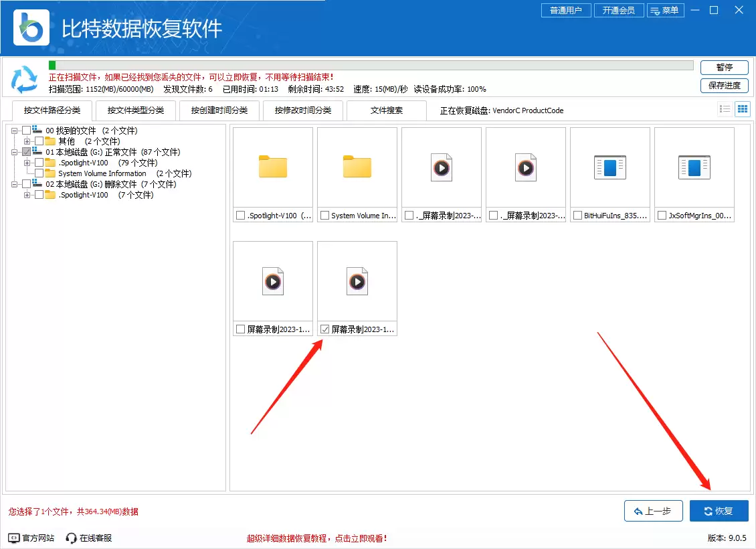
Task: Click 正在恢复磁盘: VendorC ProductCode label
Action: [501, 110]
